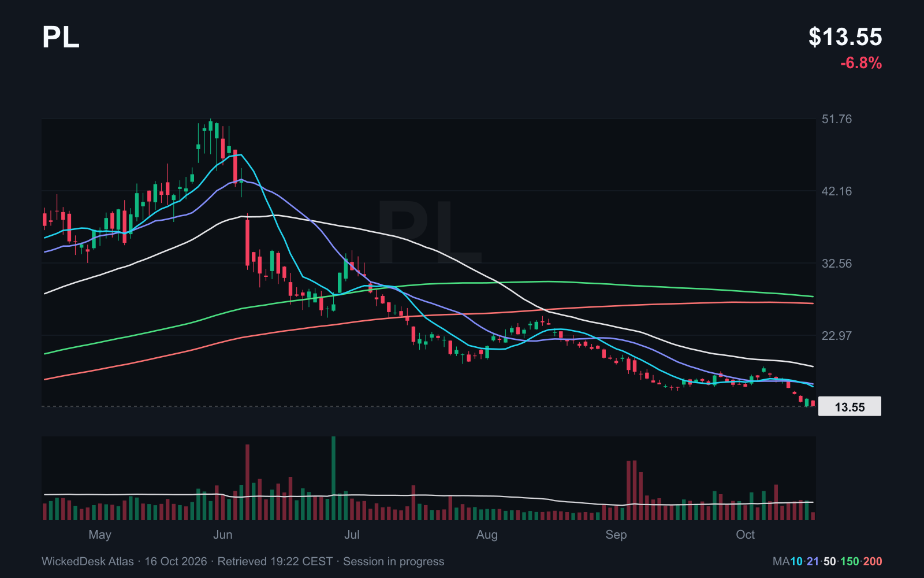This screenshot has width=924, height=578.
Task: Click the 22.97 price axis label
Action: coord(837,336)
